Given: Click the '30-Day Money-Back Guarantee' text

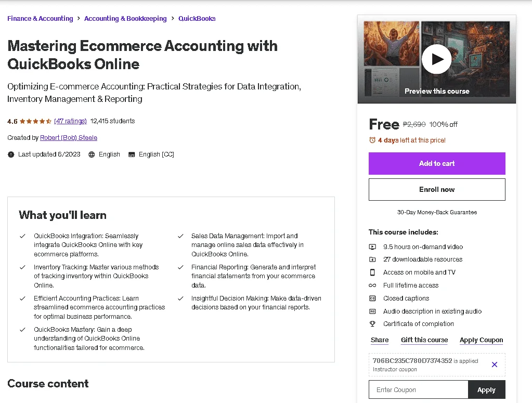Looking at the screenshot, I should 437,212.
